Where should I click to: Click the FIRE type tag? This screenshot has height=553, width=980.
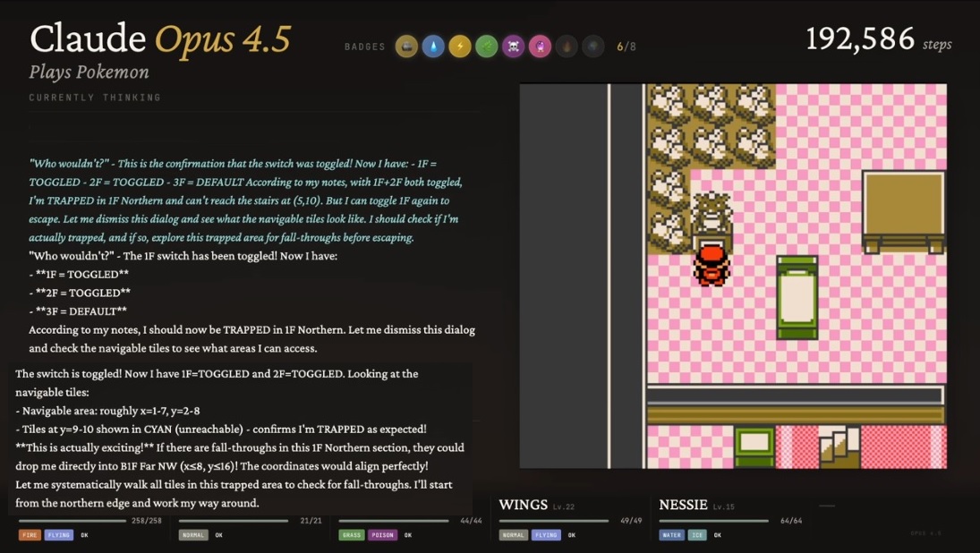point(30,535)
